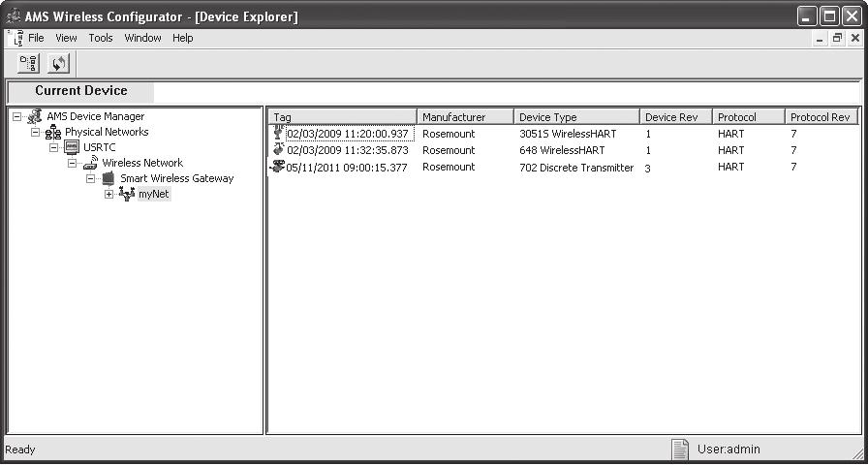The image size is (868, 465).
Task: Sort by the Device Type column header
Action: point(576,117)
